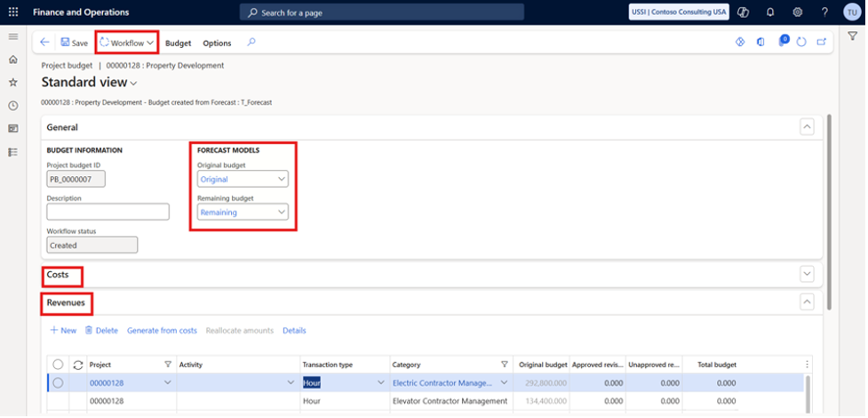Open the Remaining budget dropdown
The image size is (868, 418).
(243, 212)
